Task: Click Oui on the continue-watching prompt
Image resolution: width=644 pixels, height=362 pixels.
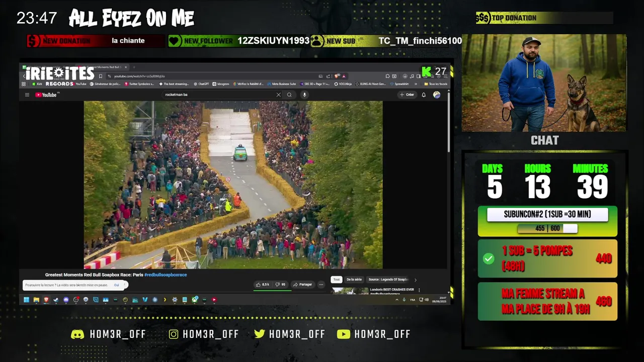Action: pyautogui.click(x=117, y=285)
